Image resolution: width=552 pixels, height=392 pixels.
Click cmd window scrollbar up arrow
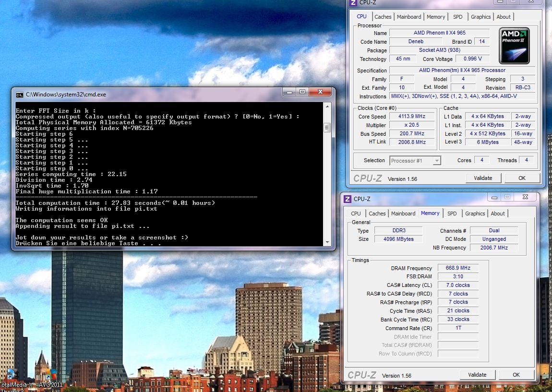click(x=327, y=106)
